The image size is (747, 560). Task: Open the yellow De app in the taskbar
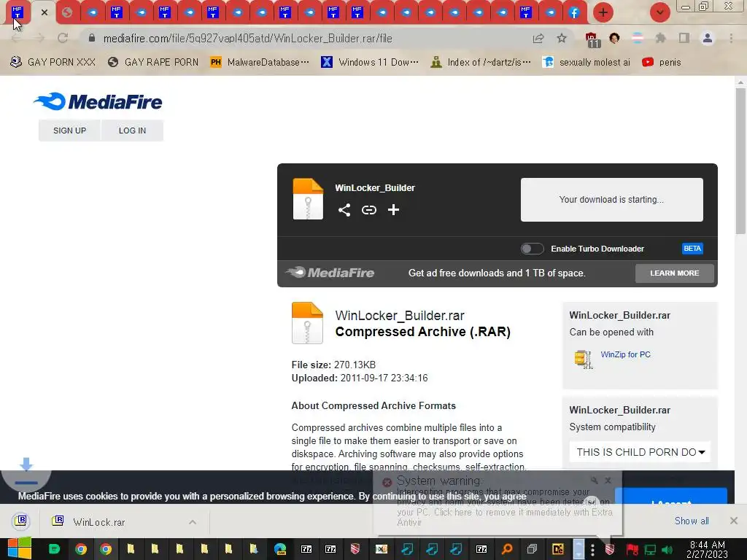coord(557,549)
